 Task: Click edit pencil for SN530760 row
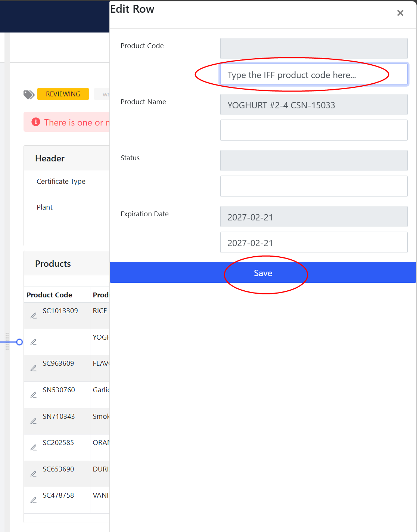[34, 395]
